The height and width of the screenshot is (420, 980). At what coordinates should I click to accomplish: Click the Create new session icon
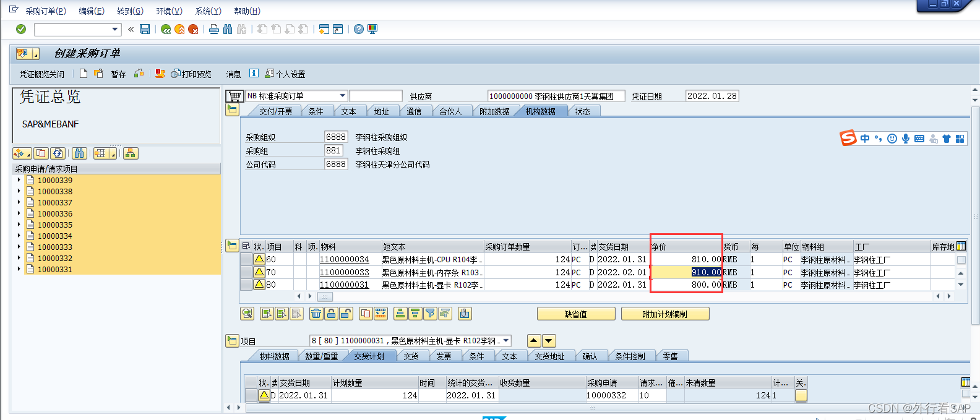point(324,29)
